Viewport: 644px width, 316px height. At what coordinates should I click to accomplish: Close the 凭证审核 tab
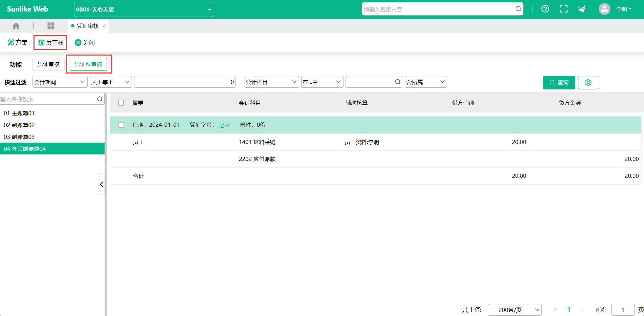104,26
